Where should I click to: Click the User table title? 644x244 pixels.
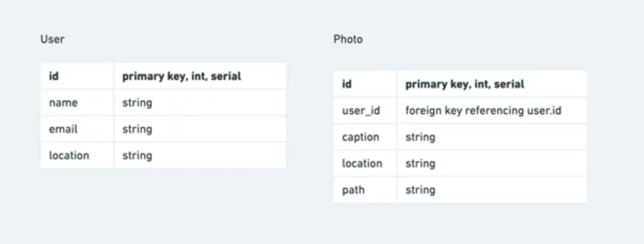(x=52, y=39)
